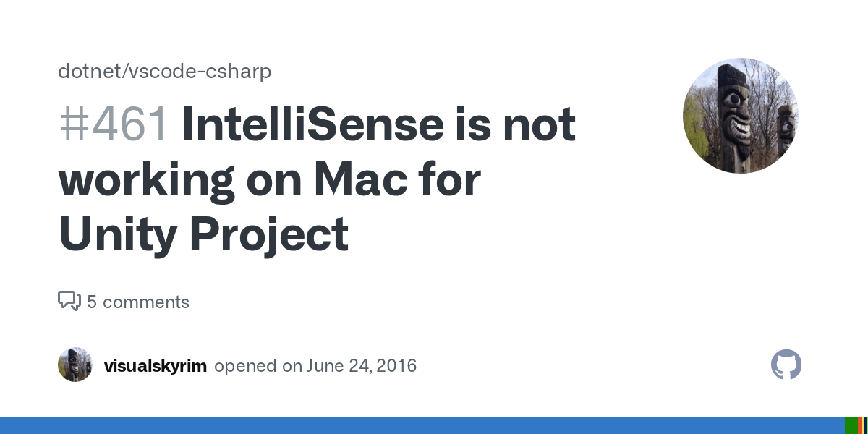The width and height of the screenshot is (868, 434).
Task: Open the large totem pole avatar
Action: coord(740,116)
